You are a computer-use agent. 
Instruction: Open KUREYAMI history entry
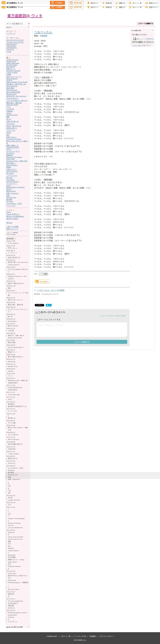point(12,449)
